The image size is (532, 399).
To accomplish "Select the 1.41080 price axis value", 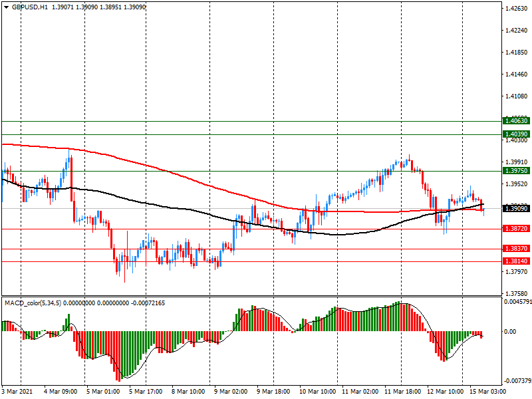I will coord(517,96).
